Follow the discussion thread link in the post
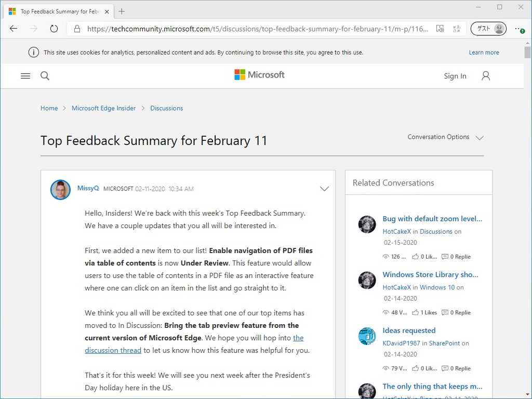The width and height of the screenshot is (532, 399). click(113, 350)
